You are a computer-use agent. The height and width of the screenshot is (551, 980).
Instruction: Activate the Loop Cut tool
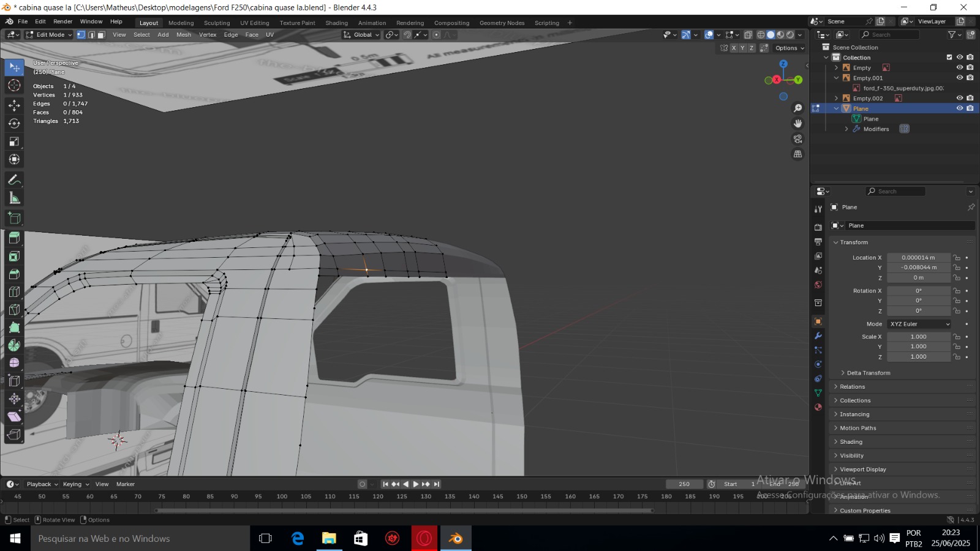pyautogui.click(x=14, y=292)
